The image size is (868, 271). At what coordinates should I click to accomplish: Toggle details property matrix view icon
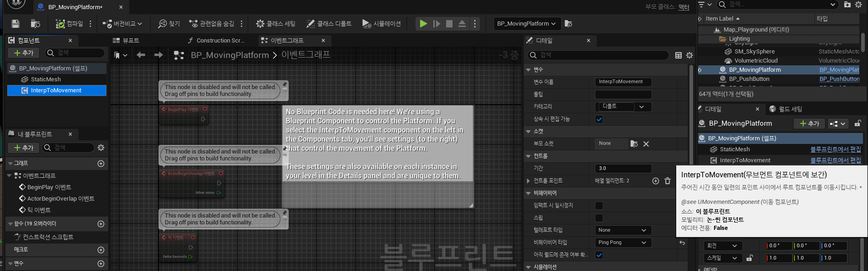[x=679, y=55]
